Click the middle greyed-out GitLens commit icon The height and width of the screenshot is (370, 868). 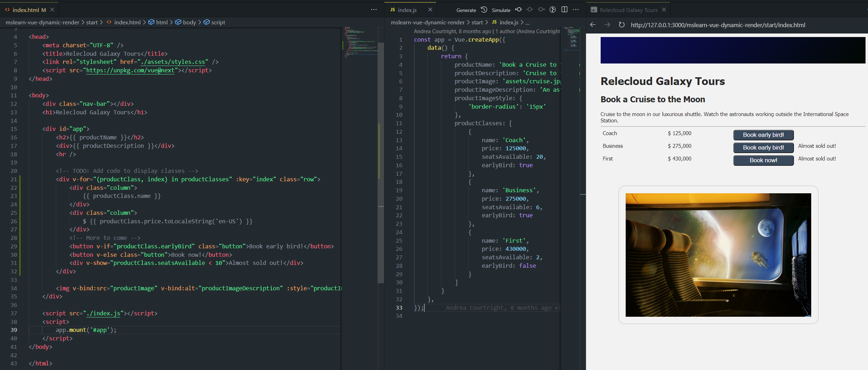pyautogui.click(x=530, y=10)
